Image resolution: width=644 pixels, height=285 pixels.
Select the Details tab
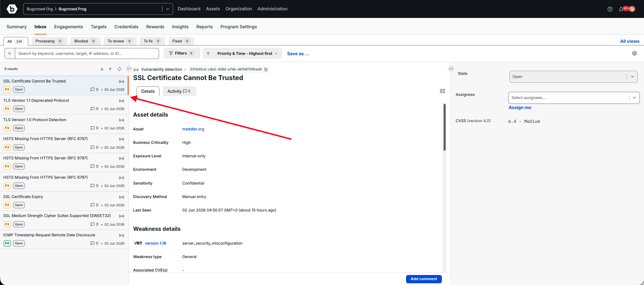[148, 91]
